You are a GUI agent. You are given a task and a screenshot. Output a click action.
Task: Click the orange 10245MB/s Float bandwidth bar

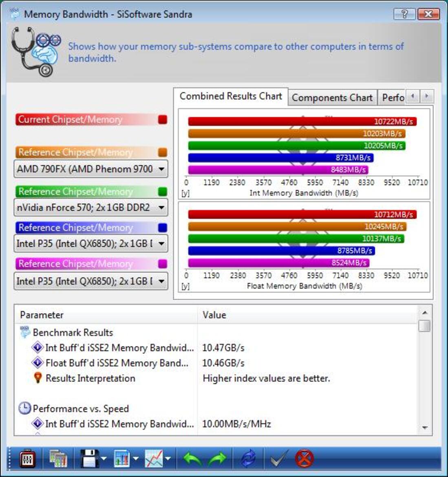pos(297,227)
